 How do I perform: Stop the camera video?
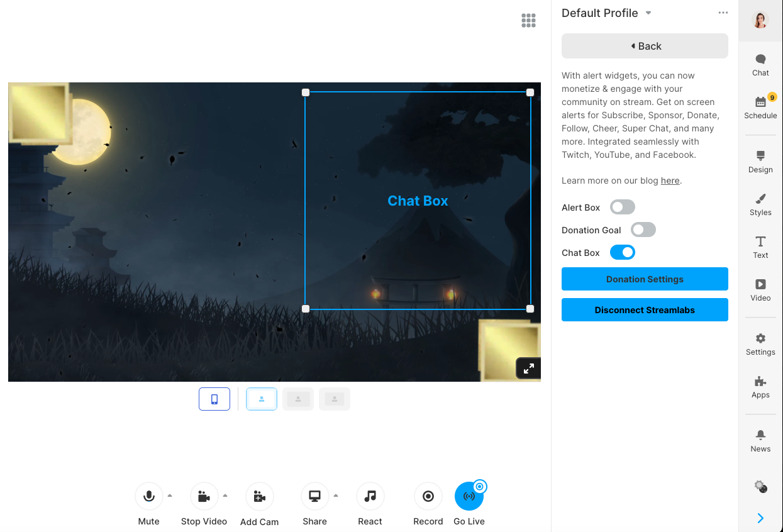pos(204,497)
